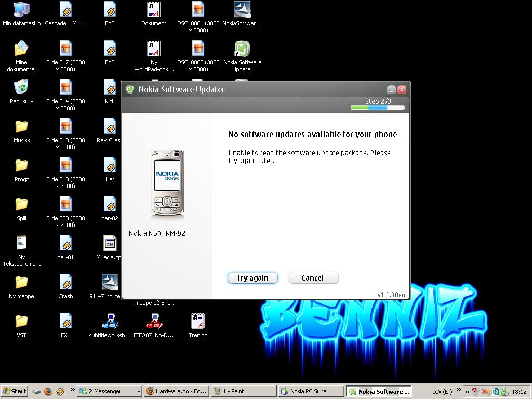Screen dimensions: 532x399
Task: Open the Trening document icon
Action: 198,326
